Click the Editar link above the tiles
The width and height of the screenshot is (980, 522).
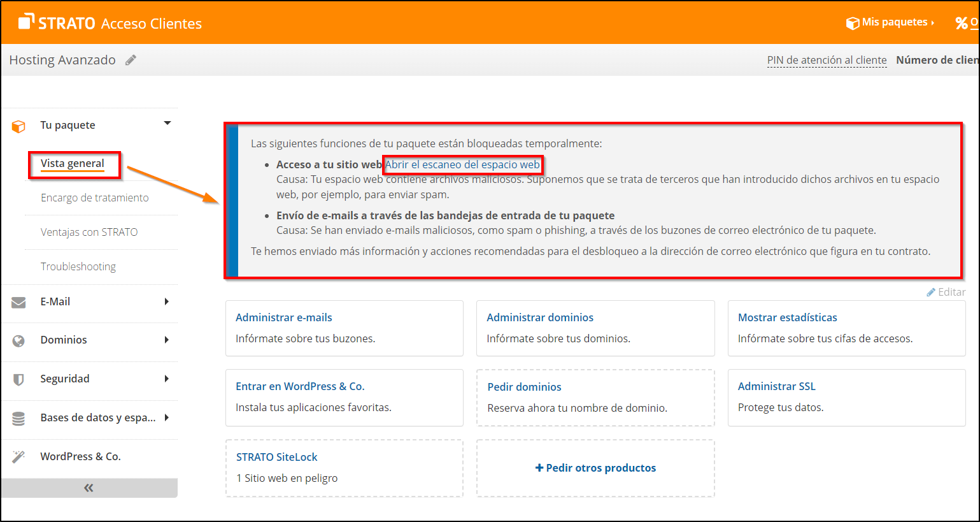[946, 292]
